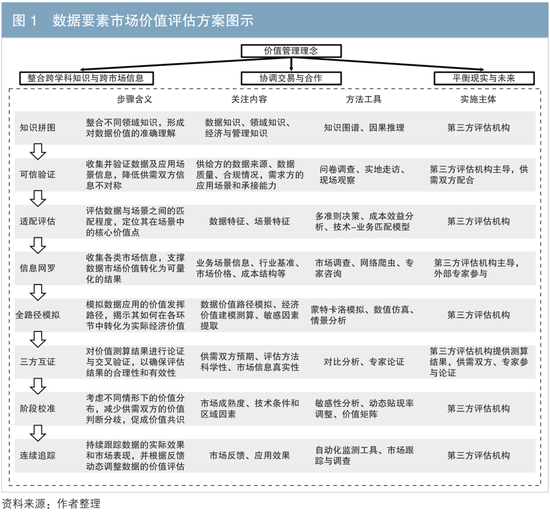Click the '整合不同领域知识' description cell
The image size is (550, 515).
tap(135, 128)
